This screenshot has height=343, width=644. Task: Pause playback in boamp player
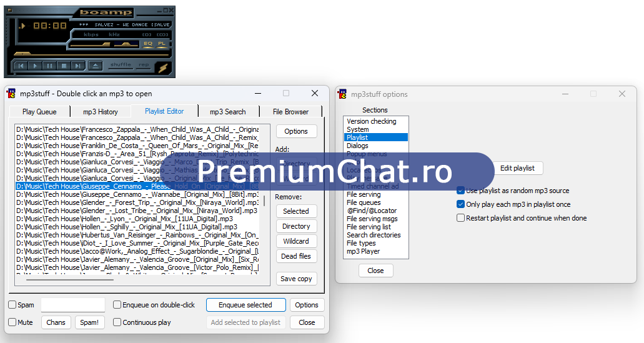49,66
